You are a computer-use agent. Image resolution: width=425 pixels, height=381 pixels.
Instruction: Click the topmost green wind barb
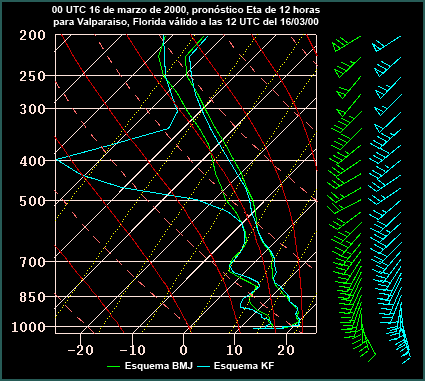(x=346, y=44)
